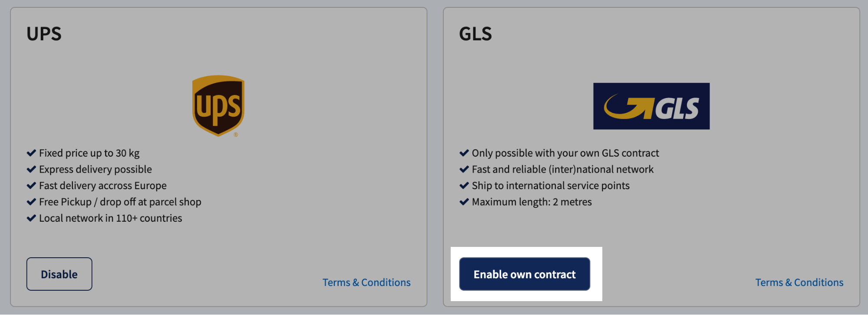The height and width of the screenshot is (315, 868).
Task: Open UPS Terms & Conditions
Action: (x=366, y=282)
